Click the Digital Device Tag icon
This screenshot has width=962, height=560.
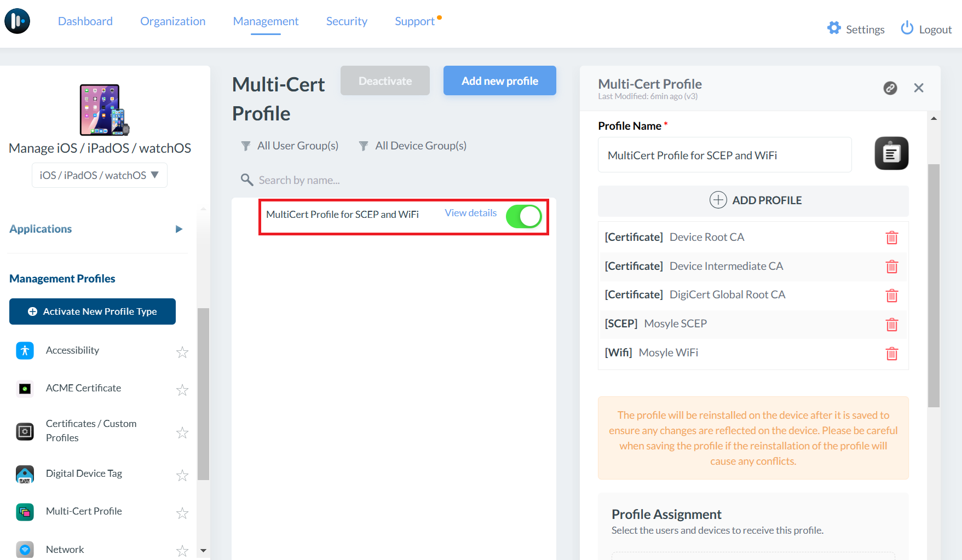[25, 474]
